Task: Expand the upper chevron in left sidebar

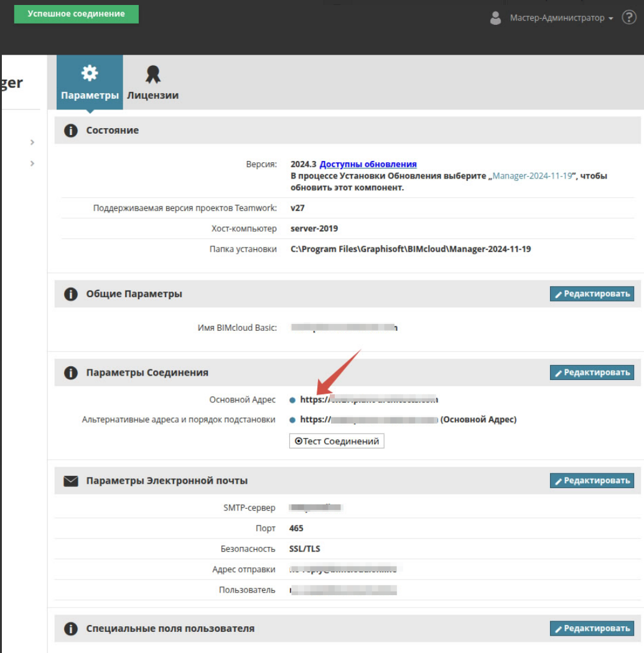Action: click(32, 142)
